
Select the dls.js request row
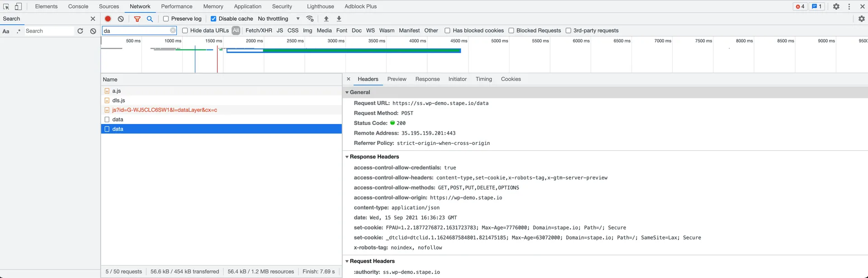119,101
